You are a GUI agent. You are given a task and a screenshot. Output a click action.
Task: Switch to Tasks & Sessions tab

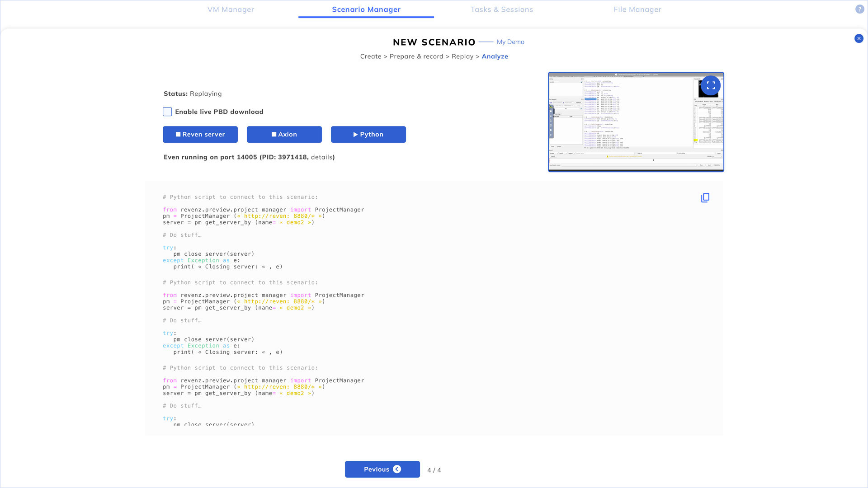click(x=501, y=9)
